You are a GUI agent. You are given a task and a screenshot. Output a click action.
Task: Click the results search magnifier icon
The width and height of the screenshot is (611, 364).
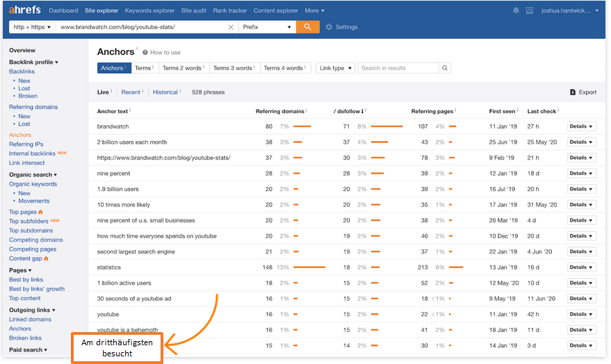445,68
